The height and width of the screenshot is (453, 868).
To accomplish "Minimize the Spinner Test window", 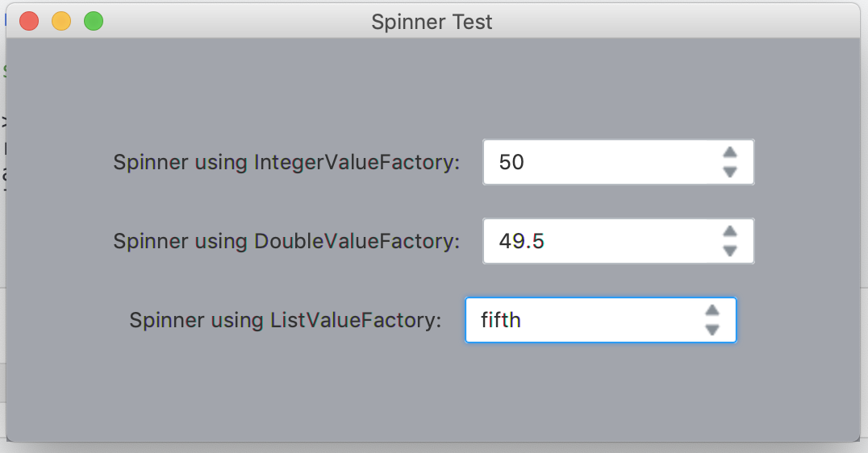I will pos(61,22).
